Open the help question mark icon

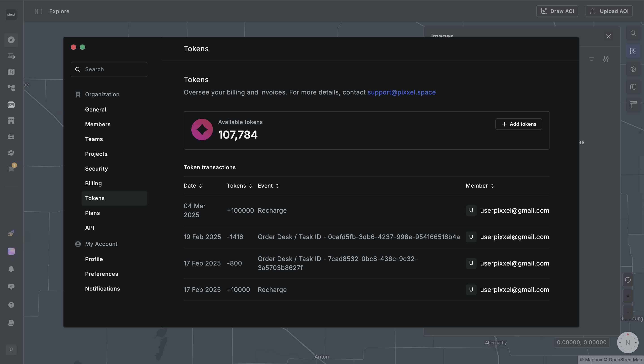[11, 305]
